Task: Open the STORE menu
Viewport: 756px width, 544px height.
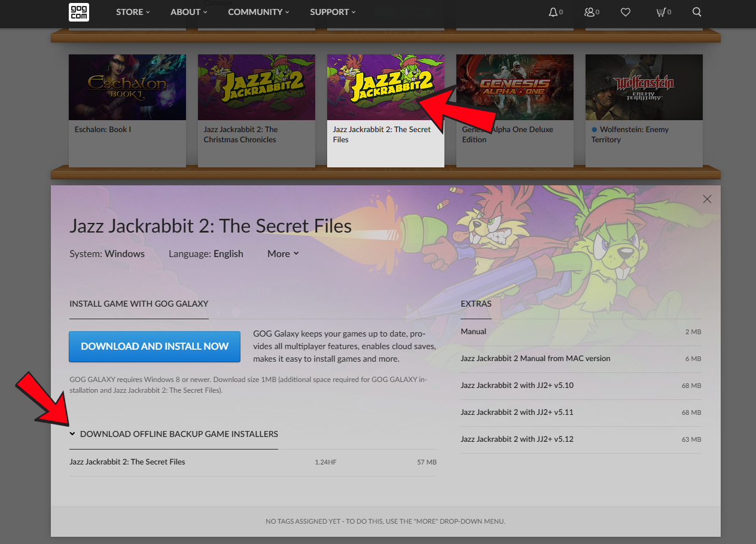Action: pos(133,12)
